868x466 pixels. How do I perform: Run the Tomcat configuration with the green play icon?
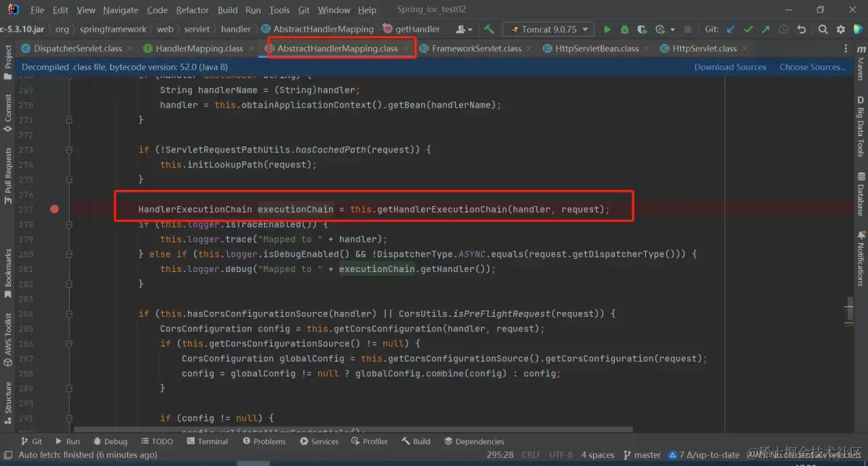[x=607, y=30]
